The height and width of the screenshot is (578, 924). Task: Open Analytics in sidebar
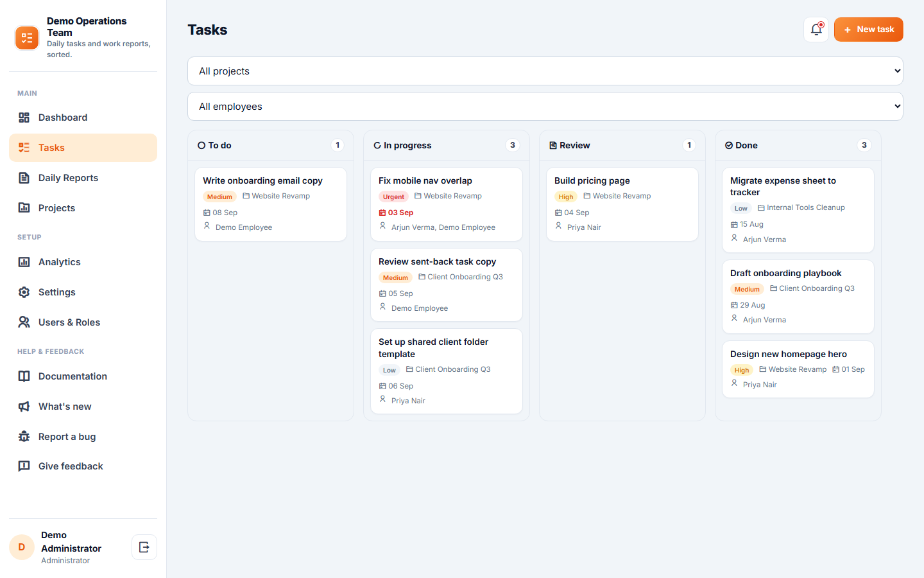pos(83,262)
